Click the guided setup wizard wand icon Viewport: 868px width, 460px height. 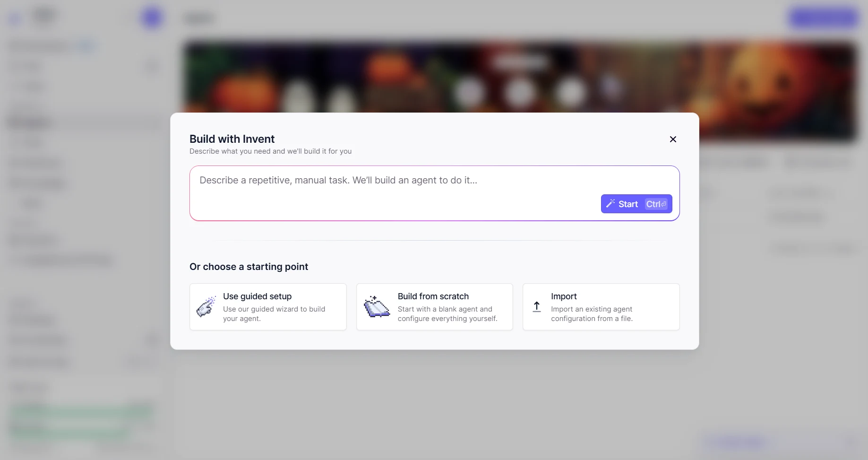click(206, 307)
